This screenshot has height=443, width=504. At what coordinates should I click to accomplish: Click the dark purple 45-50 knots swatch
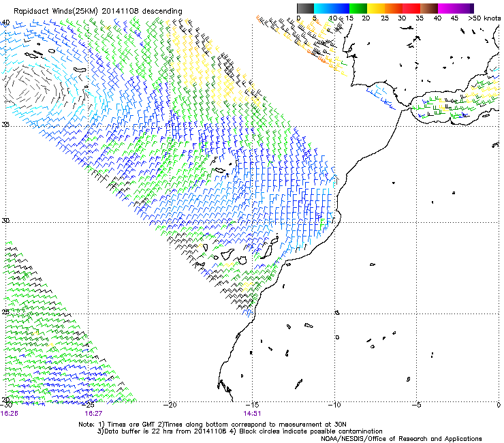(x=464, y=8)
